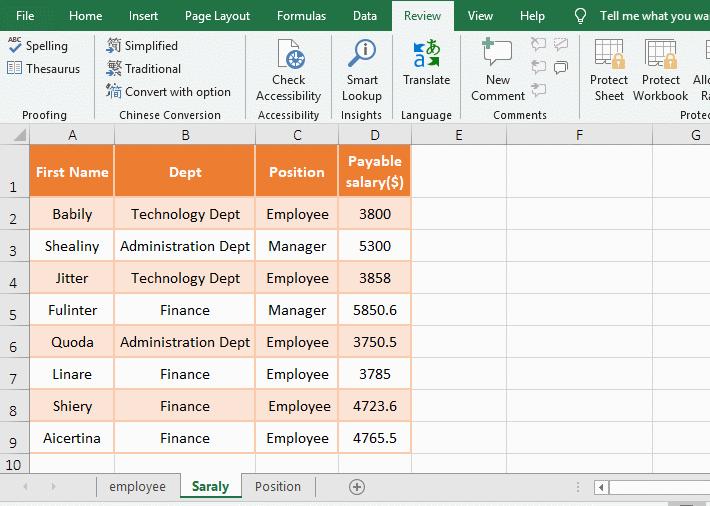Convert text to Traditional Chinese

point(143,69)
